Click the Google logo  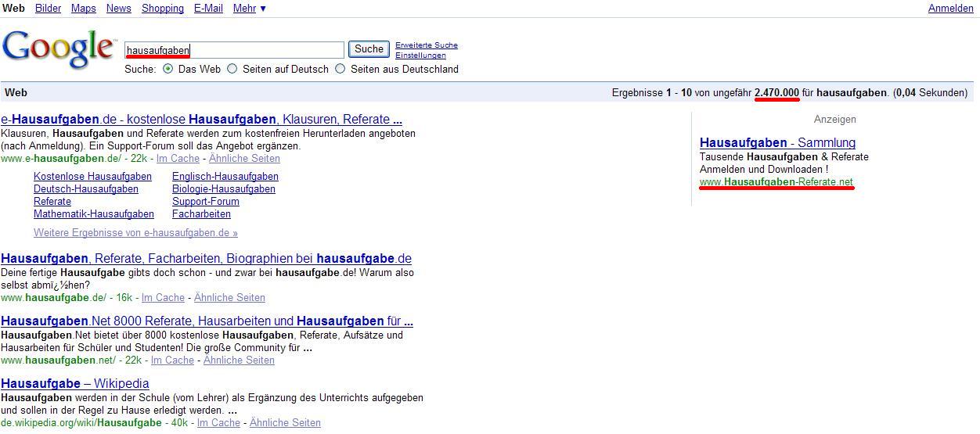pos(59,49)
